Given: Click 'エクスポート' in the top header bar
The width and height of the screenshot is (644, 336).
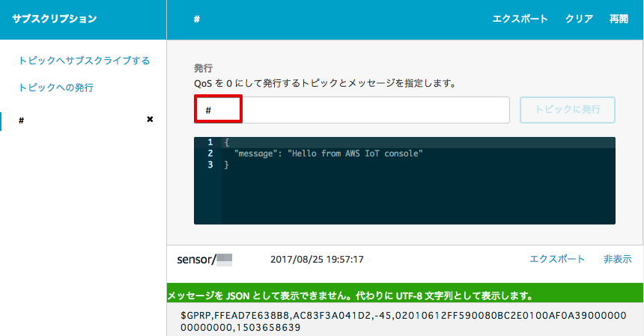Looking at the screenshot, I should point(520,19).
